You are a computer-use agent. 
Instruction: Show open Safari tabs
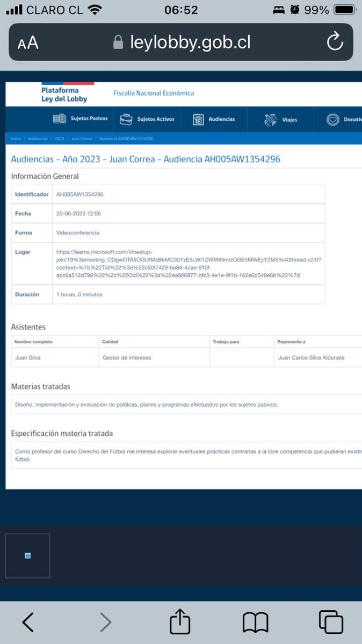click(331, 622)
